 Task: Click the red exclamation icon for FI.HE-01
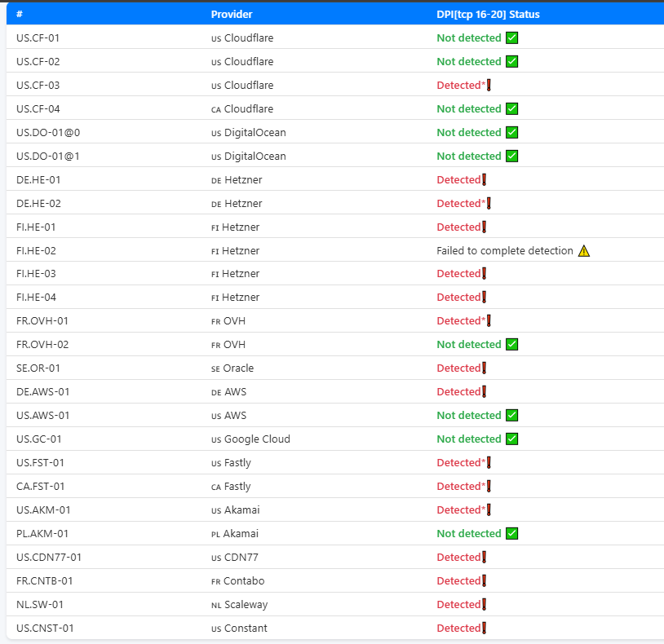coord(484,227)
